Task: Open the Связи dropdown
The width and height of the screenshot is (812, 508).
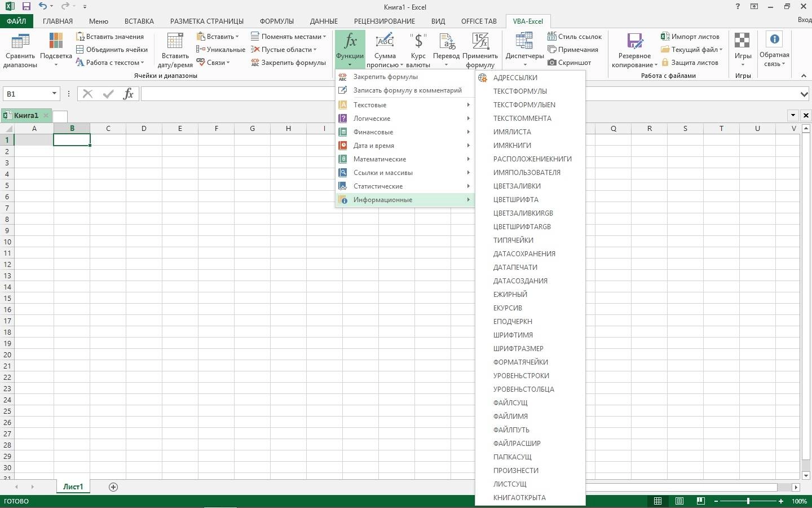Action: coord(213,63)
